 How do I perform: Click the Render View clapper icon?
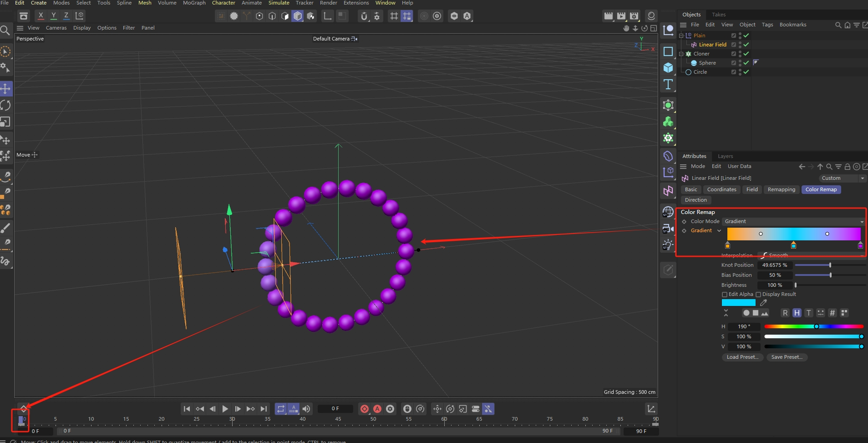click(x=609, y=16)
